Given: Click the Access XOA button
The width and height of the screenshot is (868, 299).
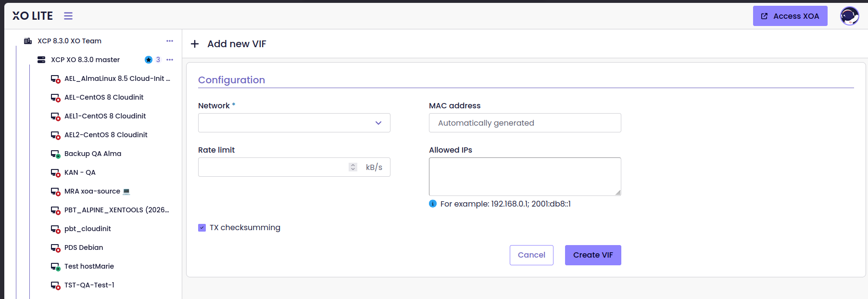Looking at the screenshot, I should pos(790,16).
